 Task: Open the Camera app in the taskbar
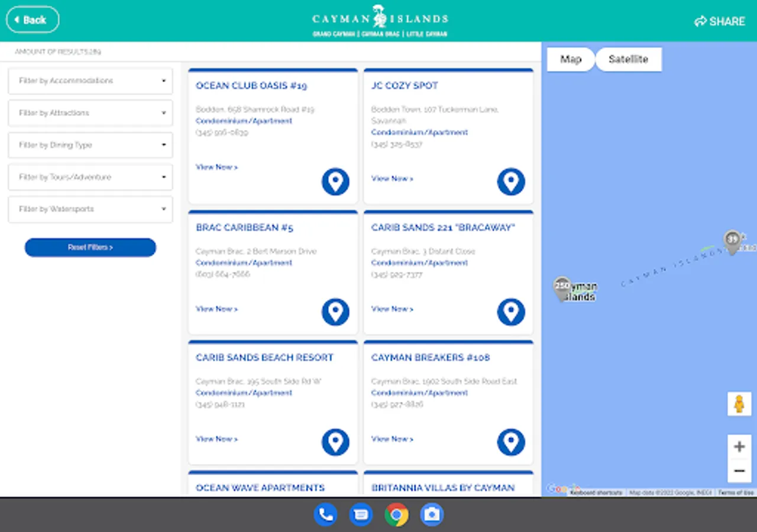click(x=432, y=515)
